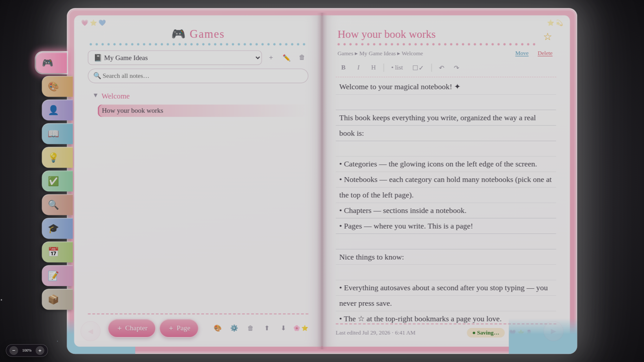The image size is (644, 362).
Task: Open the open-book category tab
Action: (57, 133)
